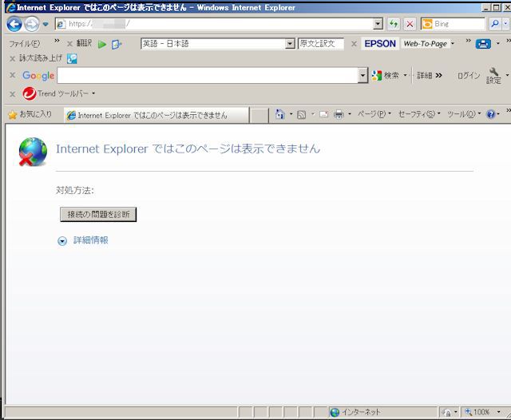The width and height of the screenshot is (511, 420).
Task: Open a new blank tab
Action: pos(259,115)
